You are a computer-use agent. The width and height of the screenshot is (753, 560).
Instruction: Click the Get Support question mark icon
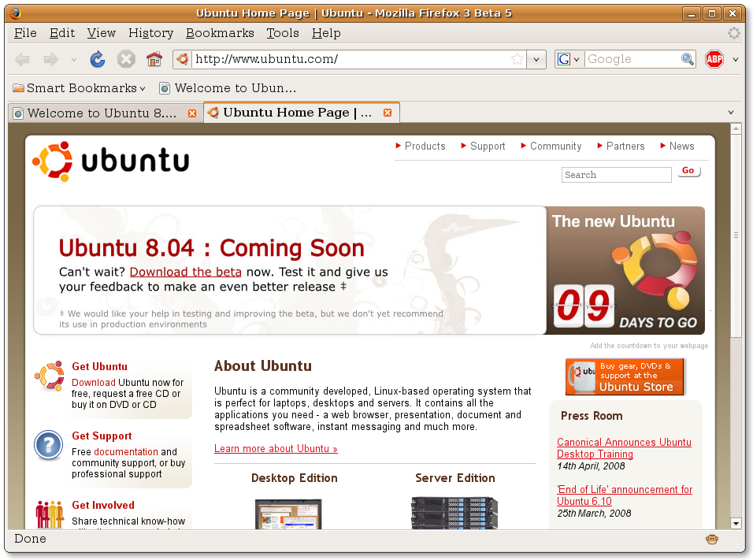[48, 446]
